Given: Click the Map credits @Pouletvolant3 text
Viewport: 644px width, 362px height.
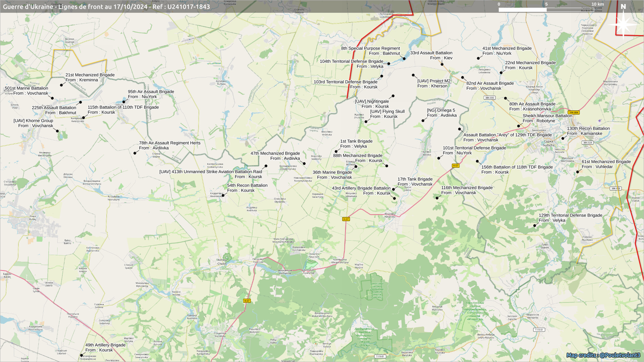Looking at the screenshot, I should point(603,355).
